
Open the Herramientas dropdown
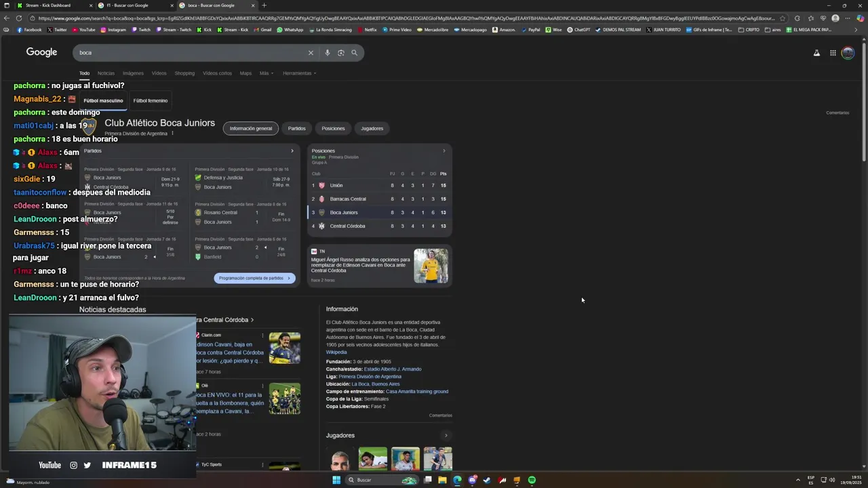tap(299, 73)
